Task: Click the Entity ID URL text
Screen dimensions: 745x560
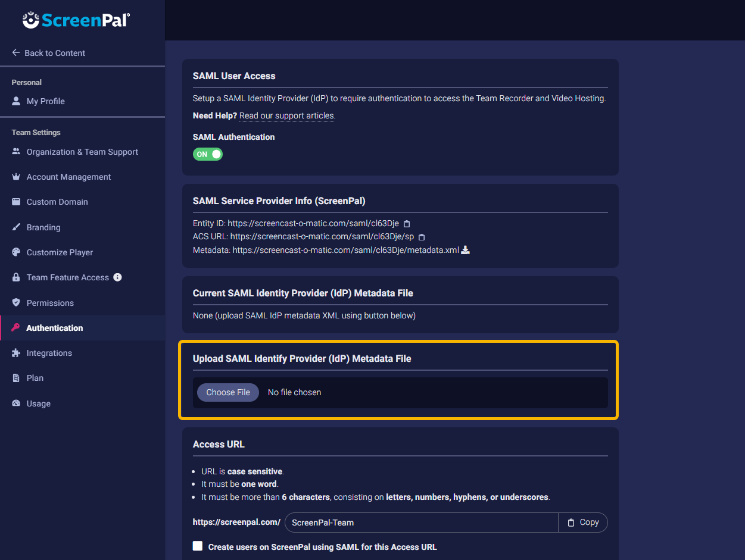Action: 313,224
